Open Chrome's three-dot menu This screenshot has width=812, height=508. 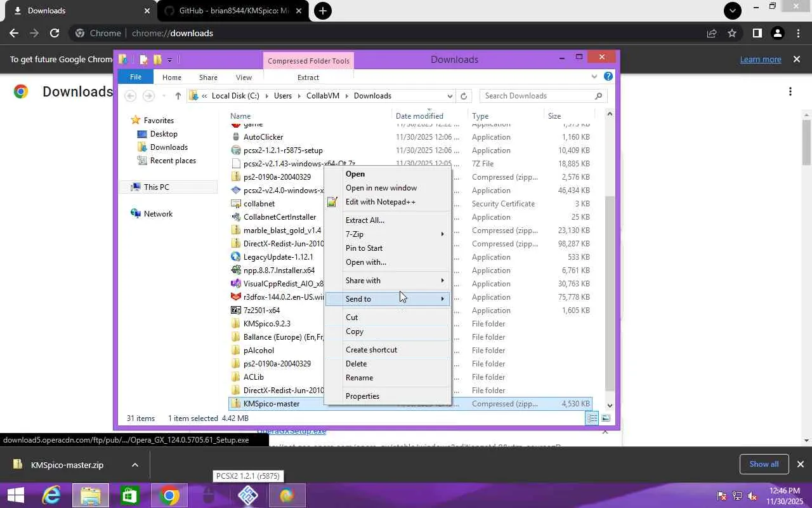(798, 33)
